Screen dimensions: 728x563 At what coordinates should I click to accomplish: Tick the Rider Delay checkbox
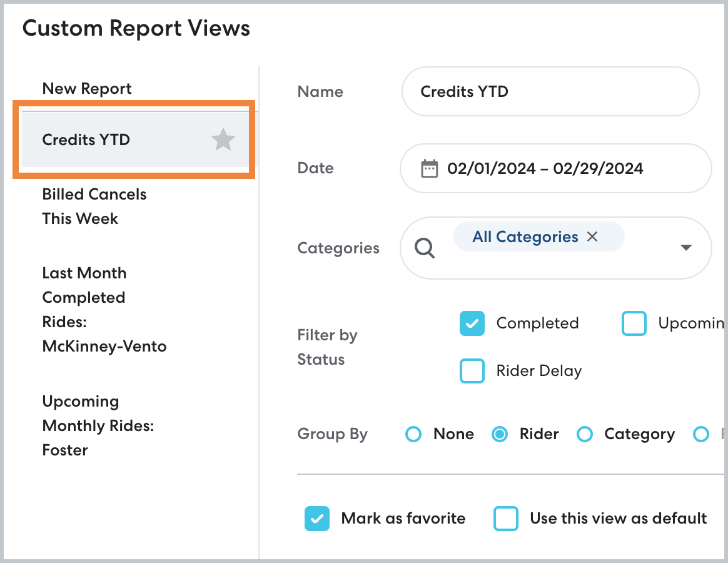tap(472, 371)
